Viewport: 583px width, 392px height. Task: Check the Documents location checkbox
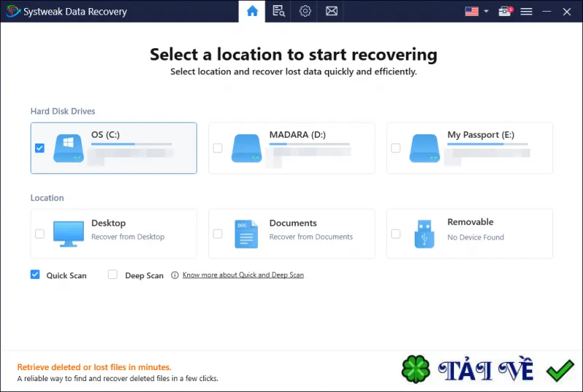point(217,234)
